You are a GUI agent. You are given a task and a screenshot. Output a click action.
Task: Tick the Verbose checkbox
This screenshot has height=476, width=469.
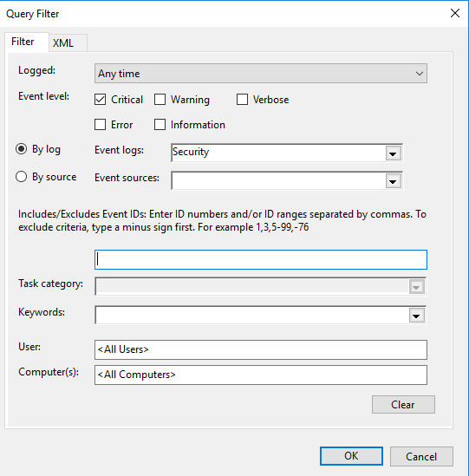tap(242, 100)
